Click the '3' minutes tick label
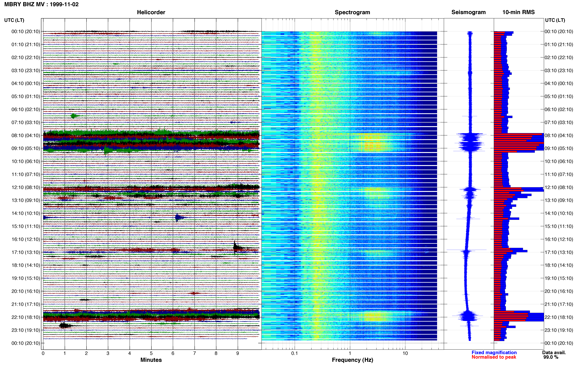Viewport: 588px width, 368px height. [x=108, y=353]
